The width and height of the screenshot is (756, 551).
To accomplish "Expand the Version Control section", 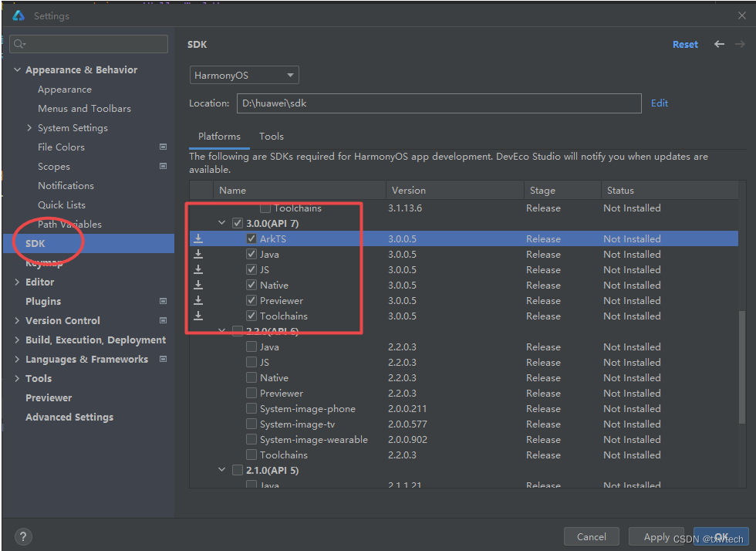I will tap(17, 320).
